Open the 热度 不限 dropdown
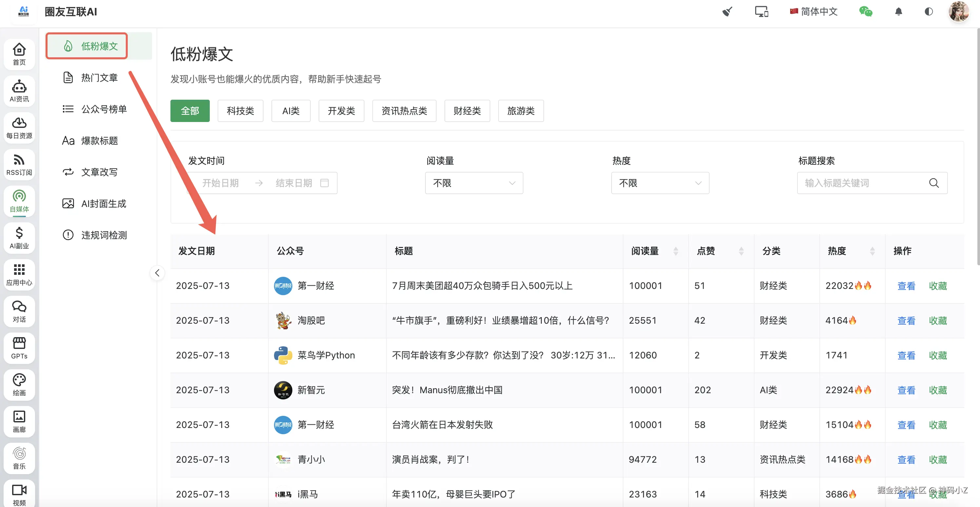The width and height of the screenshot is (980, 507). [660, 183]
